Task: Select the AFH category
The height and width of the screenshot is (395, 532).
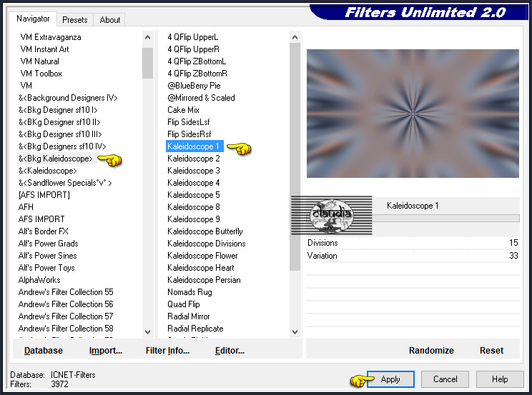Action: click(26, 207)
